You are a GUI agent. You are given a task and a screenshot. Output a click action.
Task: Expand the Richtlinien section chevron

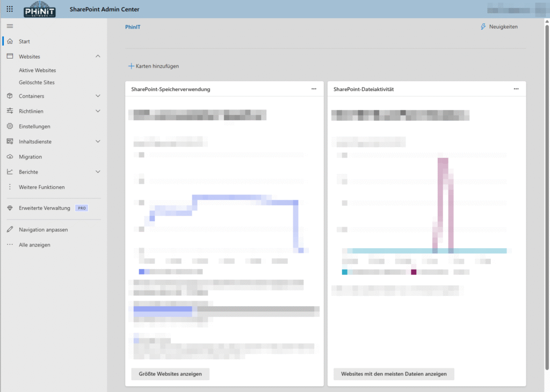point(98,111)
